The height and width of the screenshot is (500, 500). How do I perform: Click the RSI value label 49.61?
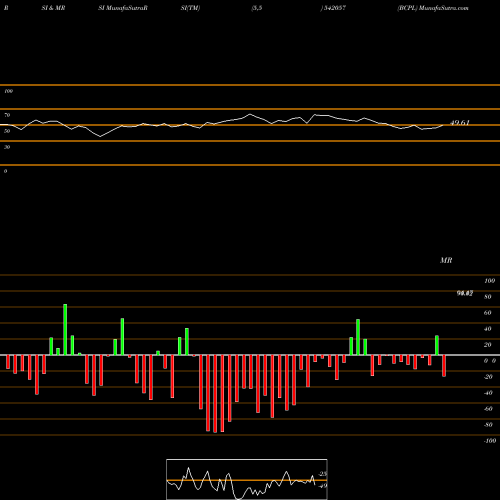(x=460, y=123)
